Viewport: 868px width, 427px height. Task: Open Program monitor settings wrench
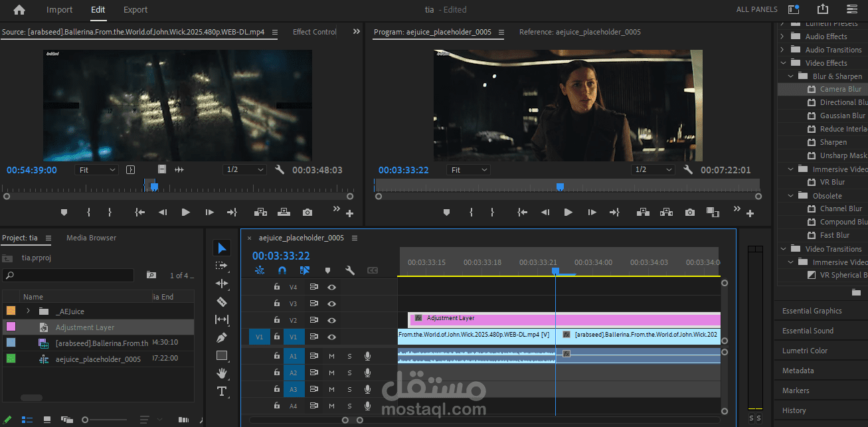pos(688,170)
